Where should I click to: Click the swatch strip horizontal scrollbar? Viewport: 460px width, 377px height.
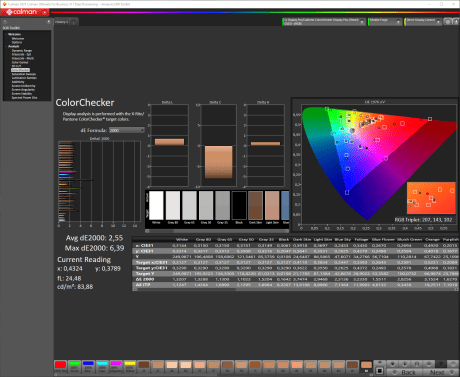217,231
